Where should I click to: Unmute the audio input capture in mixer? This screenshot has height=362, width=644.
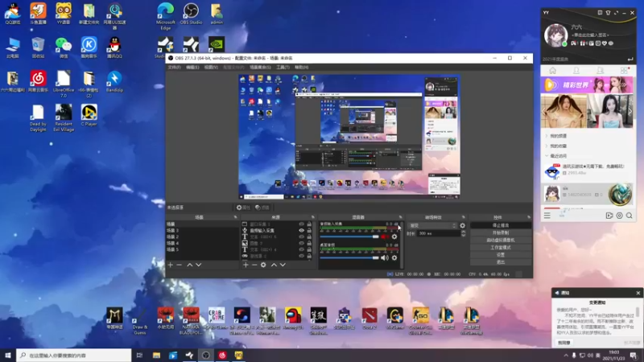pyautogui.click(x=385, y=237)
